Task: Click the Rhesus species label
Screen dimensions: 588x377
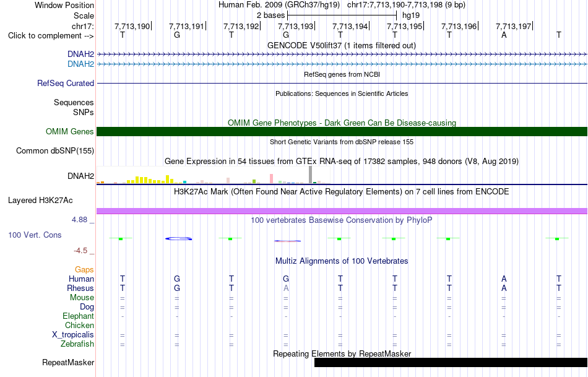Action: coord(80,288)
